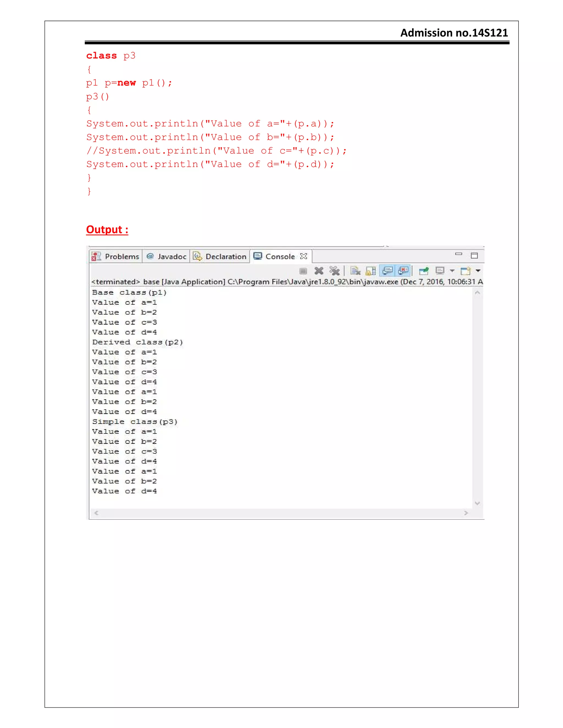Click Display Selected Console monitor icon
Viewport: 563px width, 728px height.
[x=440, y=271]
